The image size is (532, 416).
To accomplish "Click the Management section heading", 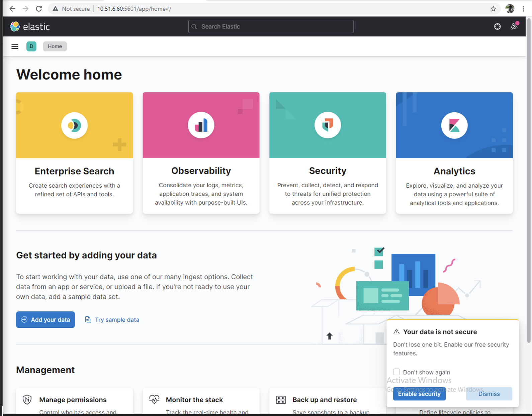I will click(x=46, y=370).
